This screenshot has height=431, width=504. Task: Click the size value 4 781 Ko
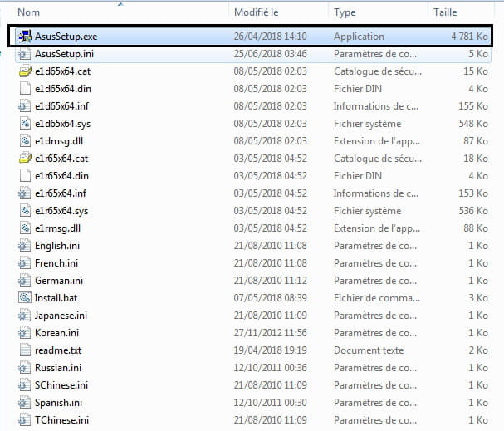pyautogui.click(x=470, y=37)
